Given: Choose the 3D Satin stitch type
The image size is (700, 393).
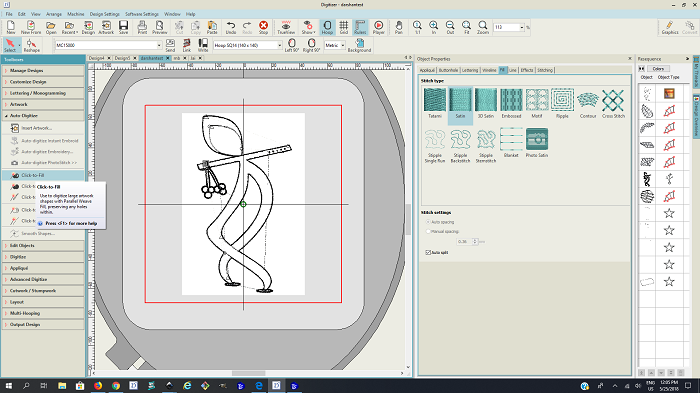Looking at the screenshot, I should point(486,103).
